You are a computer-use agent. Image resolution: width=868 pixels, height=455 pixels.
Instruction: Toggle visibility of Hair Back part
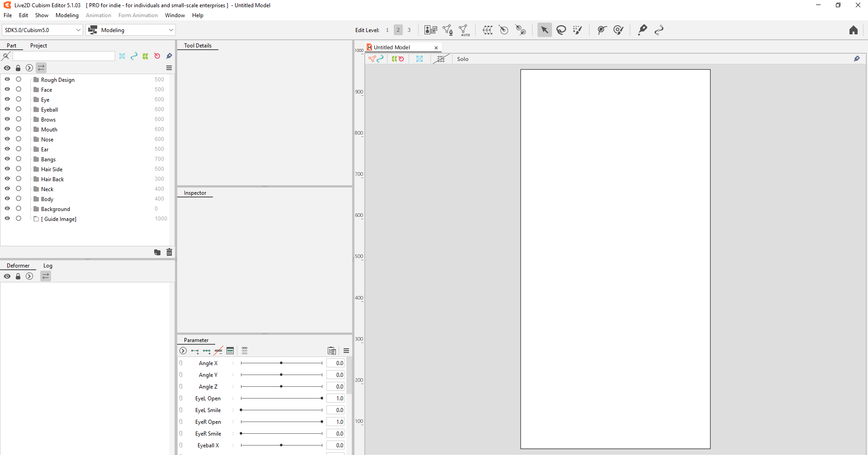click(x=7, y=179)
